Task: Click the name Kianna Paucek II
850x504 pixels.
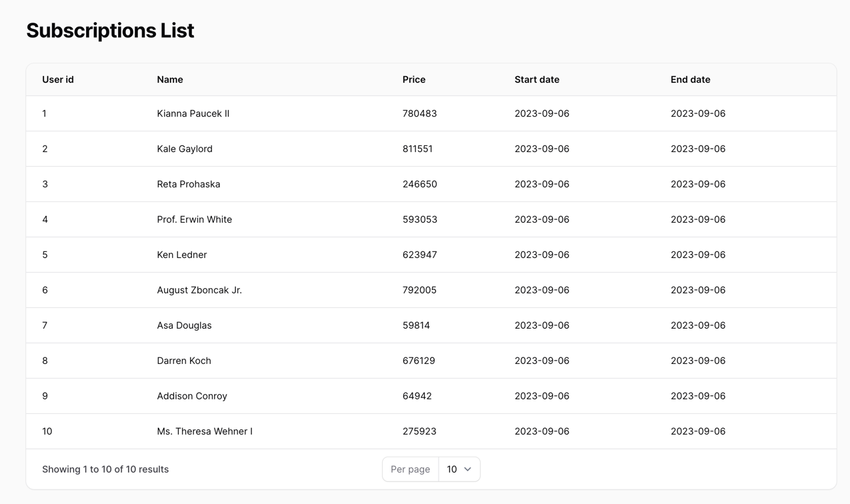Action: pyautogui.click(x=193, y=113)
